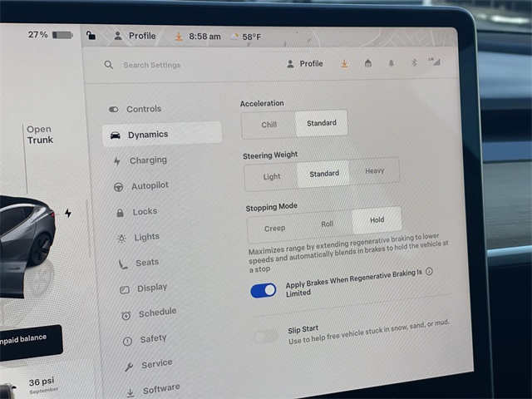
Task: Open the Profile selector in settings header
Action: pyautogui.click(x=304, y=64)
